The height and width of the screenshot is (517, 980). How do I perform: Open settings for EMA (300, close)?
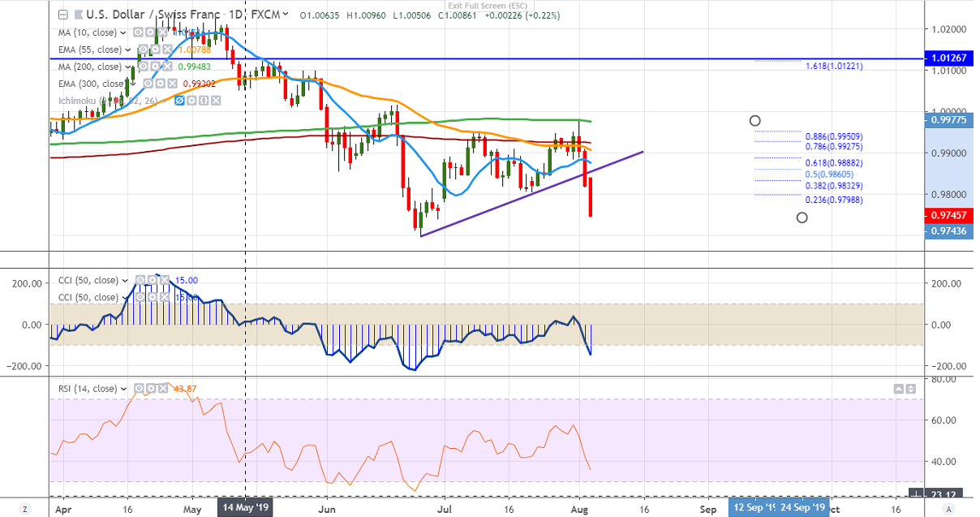coord(160,84)
